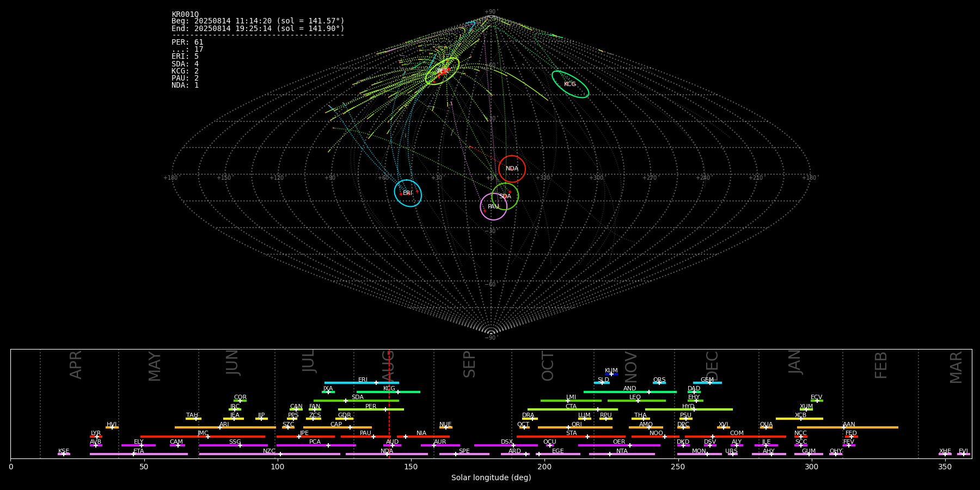The height and width of the screenshot is (490, 980).
Task: Click the 'PER: 61' count in the legend
Action: [x=187, y=42]
